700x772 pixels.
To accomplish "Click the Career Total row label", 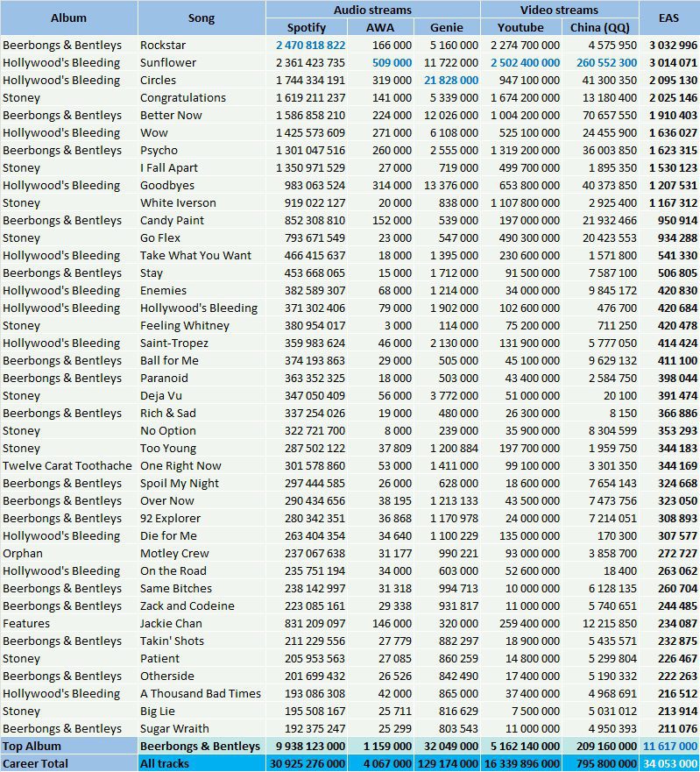I will click(x=69, y=763).
